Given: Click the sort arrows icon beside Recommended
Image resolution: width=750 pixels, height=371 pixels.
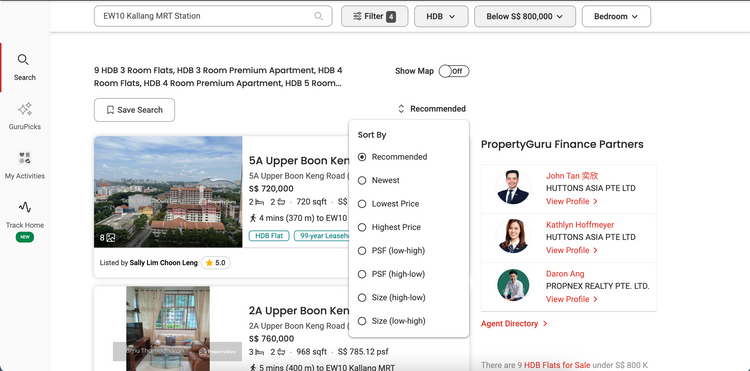Looking at the screenshot, I should tap(401, 109).
